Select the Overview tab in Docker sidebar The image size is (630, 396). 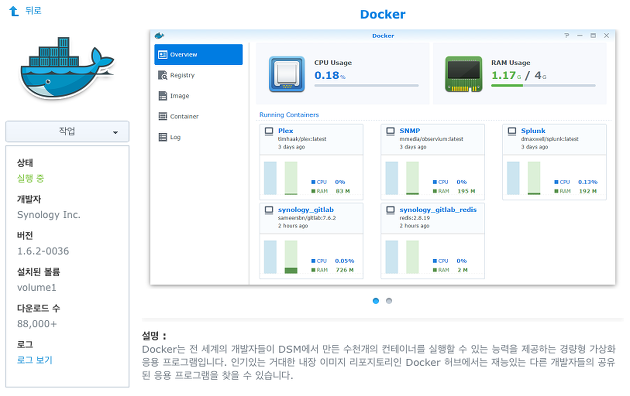[198, 55]
